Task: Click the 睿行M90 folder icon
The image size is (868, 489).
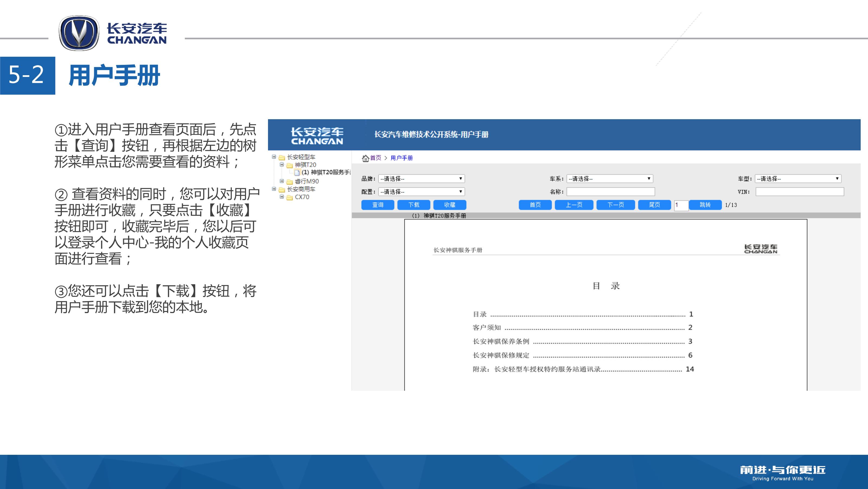Action: point(289,182)
